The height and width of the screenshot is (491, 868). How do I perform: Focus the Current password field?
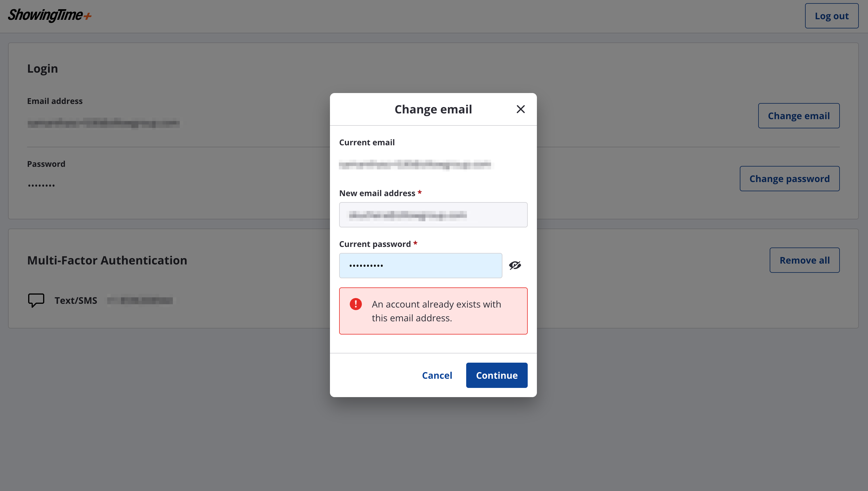(420, 265)
